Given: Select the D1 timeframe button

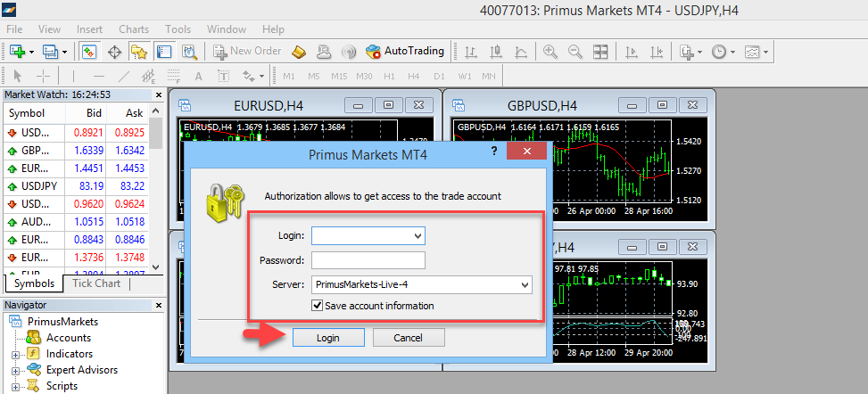Looking at the screenshot, I should coord(439,76).
